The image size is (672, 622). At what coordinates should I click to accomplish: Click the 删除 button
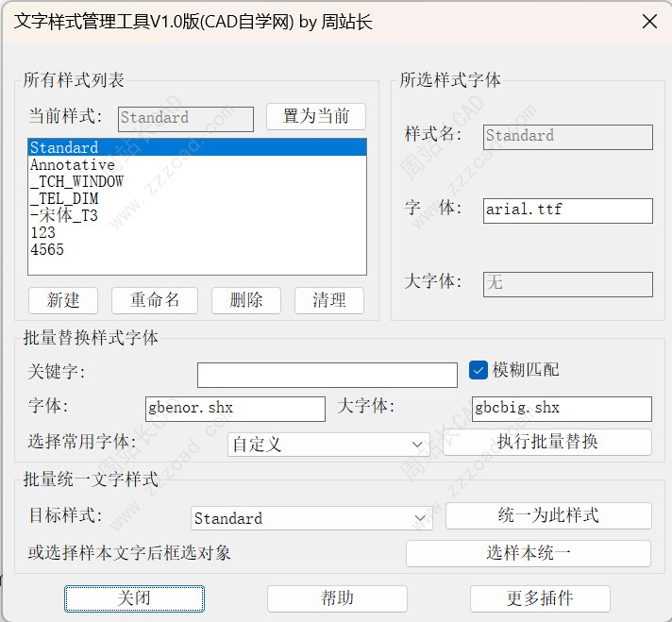(245, 300)
